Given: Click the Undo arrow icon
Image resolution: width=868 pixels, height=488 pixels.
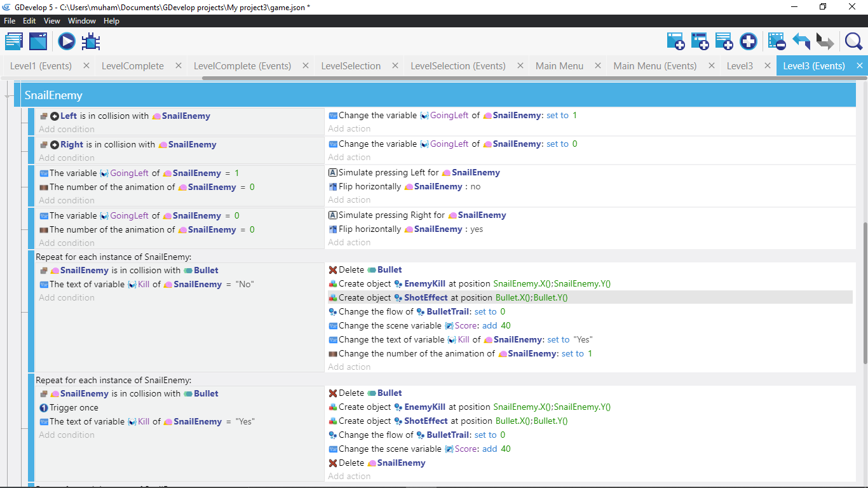Looking at the screenshot, I should pos(801,42).
